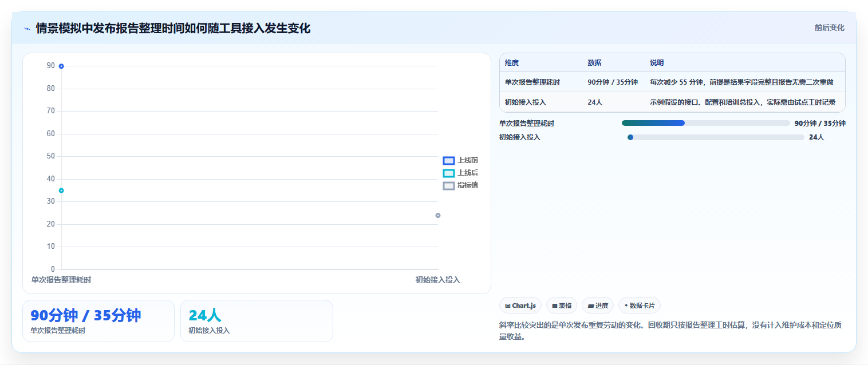Viewport: 868px width, 365px height.
Task: Click the 初始接入投入 progress bar
Action: [716, 137]
